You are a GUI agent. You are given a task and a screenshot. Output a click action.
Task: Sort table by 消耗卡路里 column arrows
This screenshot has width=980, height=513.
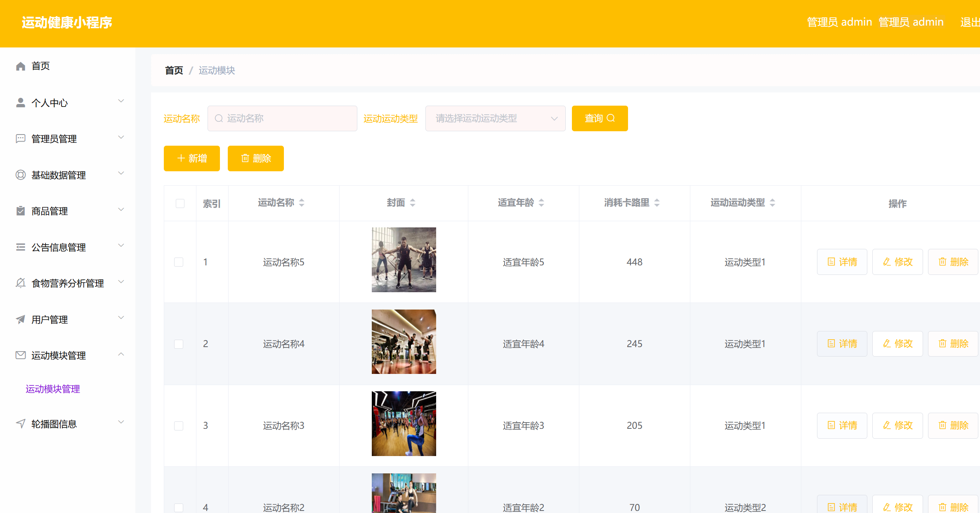(x=657, y=203)
